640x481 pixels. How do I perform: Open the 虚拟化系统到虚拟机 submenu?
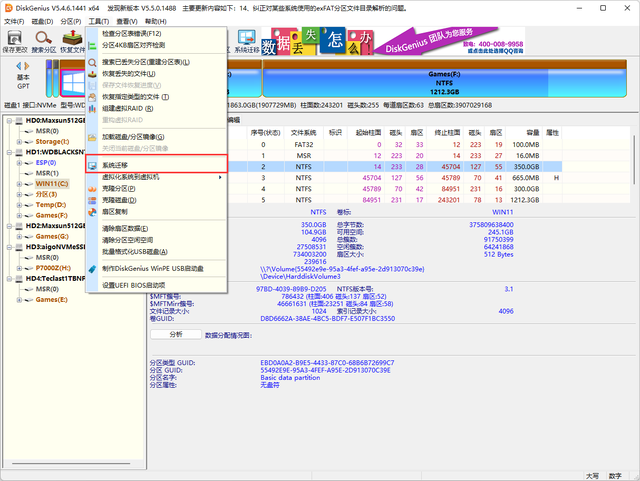[156, 177]
